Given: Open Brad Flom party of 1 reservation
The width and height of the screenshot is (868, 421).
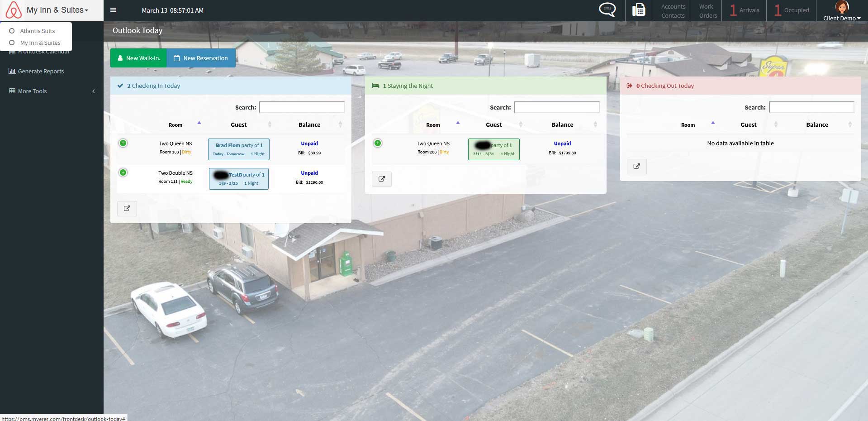Looking at the screenshot, I should [x=239, y=149].
